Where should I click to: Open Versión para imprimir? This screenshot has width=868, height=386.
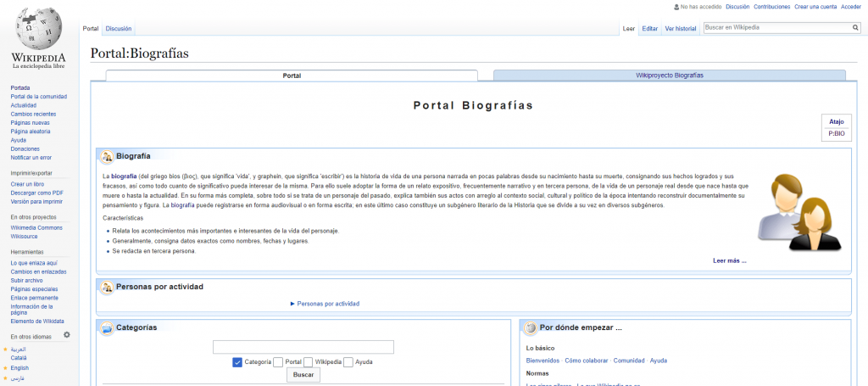click(x=36, y=202)
